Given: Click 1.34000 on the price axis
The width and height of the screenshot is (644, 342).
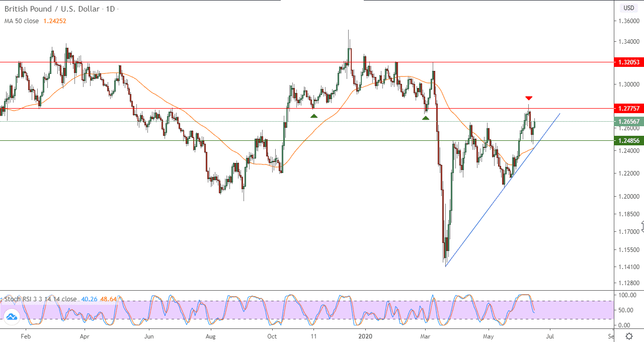Looking at the screenshot, I should pyautogui.click(x=629, y=42).
